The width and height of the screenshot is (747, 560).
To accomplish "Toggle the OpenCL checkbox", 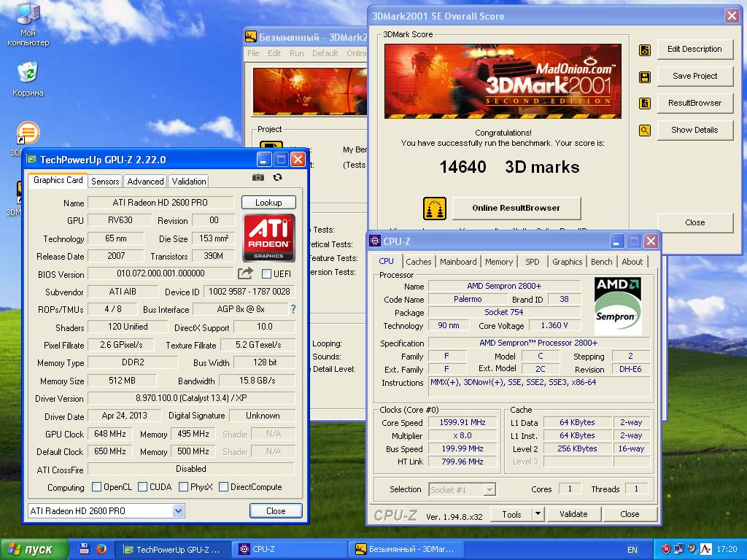I will pyautogui.click(x=97, y=486).
